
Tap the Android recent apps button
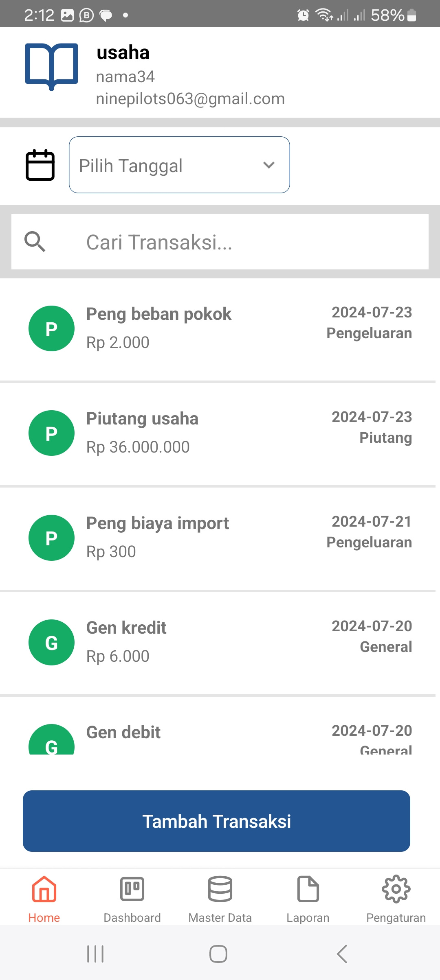95,954
